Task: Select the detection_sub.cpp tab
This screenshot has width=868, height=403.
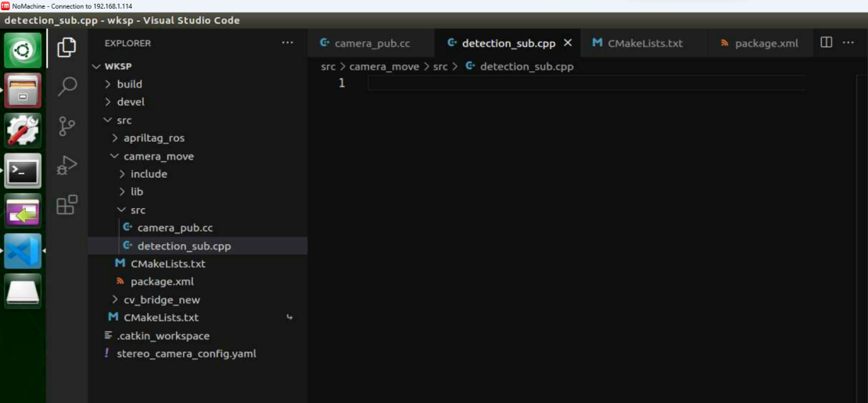Action: coord(508,43)
